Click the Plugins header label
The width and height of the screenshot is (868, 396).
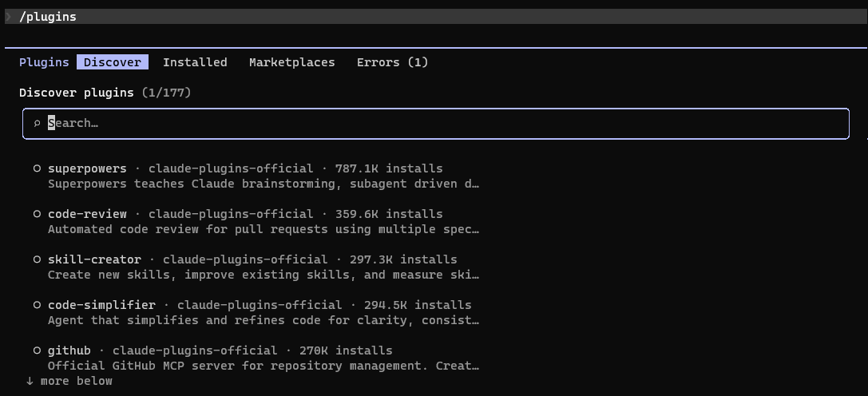tap(44, 62)
